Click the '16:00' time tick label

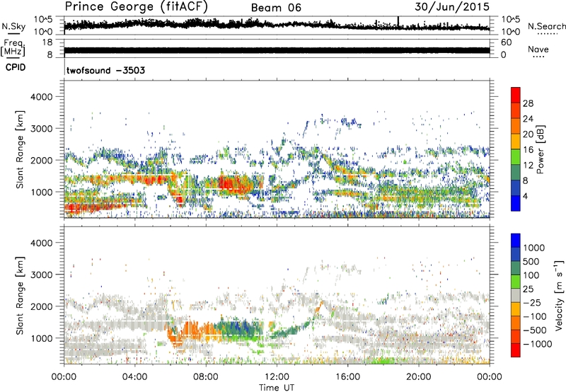[x=347, y=377]
